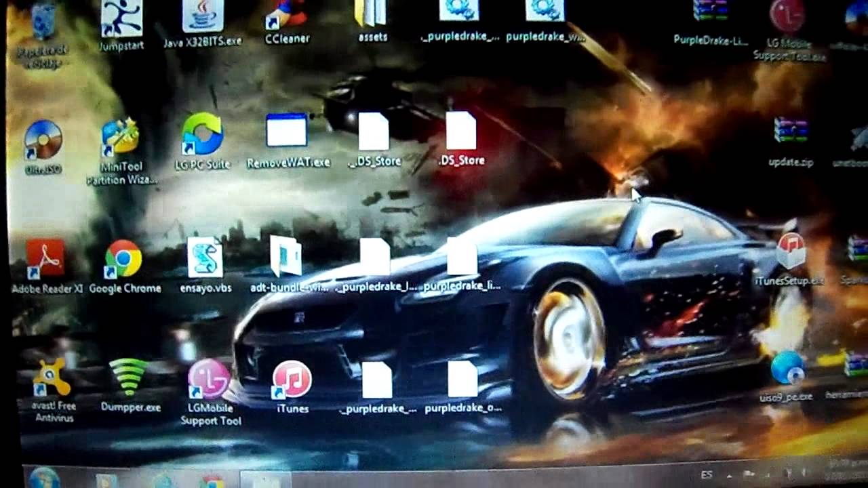Select the ._.DS_Store file
Screen dimensions: 868x488
pyautogui.click(x=374, y=140)
